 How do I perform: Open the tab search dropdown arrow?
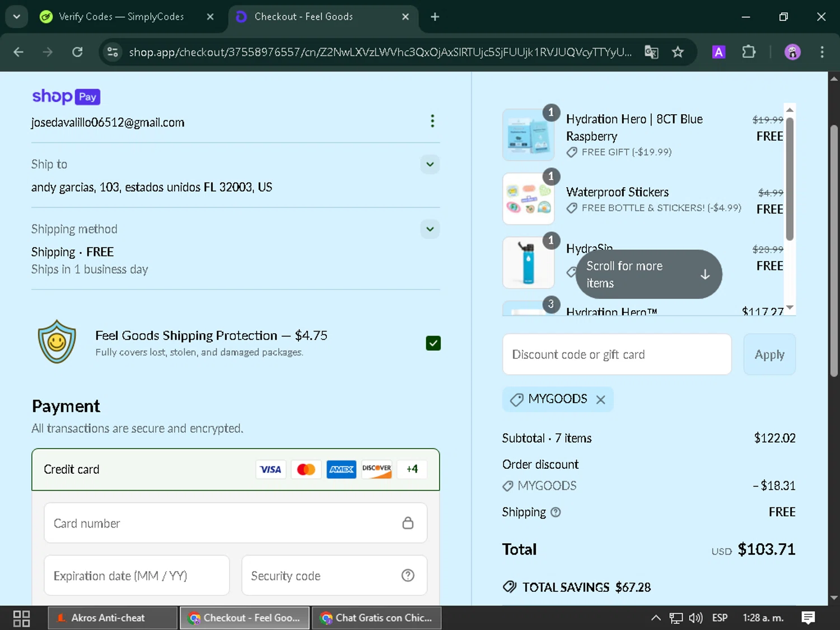click(x=17, y=17)
